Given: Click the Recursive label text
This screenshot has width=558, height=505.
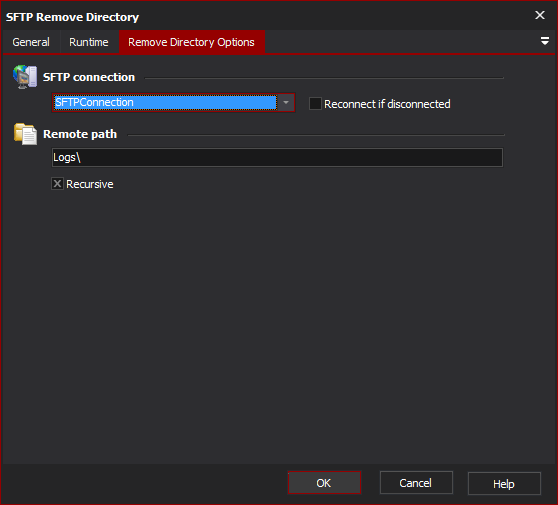Looking at the screenshot, I should (90, 184).
